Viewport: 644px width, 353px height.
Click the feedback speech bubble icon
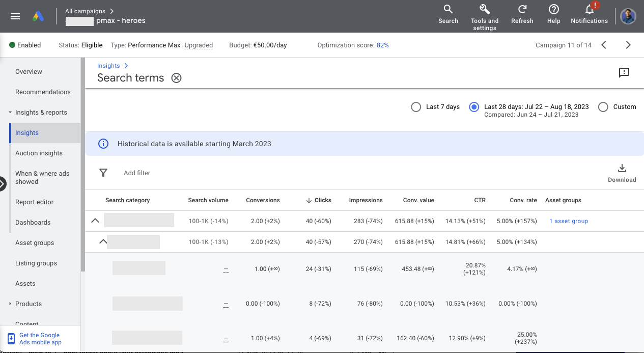click(624, 72)
